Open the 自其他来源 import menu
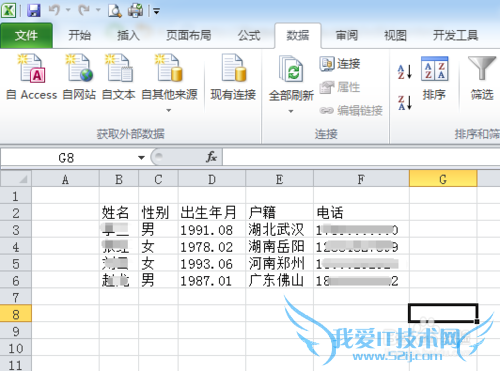This screenshot has width=500, height=371. point(169,83)
